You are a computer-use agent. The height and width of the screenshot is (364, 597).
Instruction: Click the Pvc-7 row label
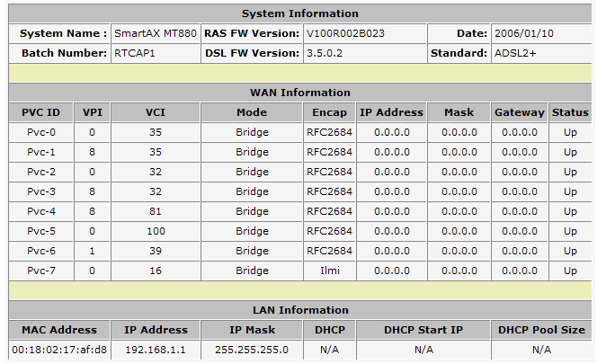[x=41, y=271]
